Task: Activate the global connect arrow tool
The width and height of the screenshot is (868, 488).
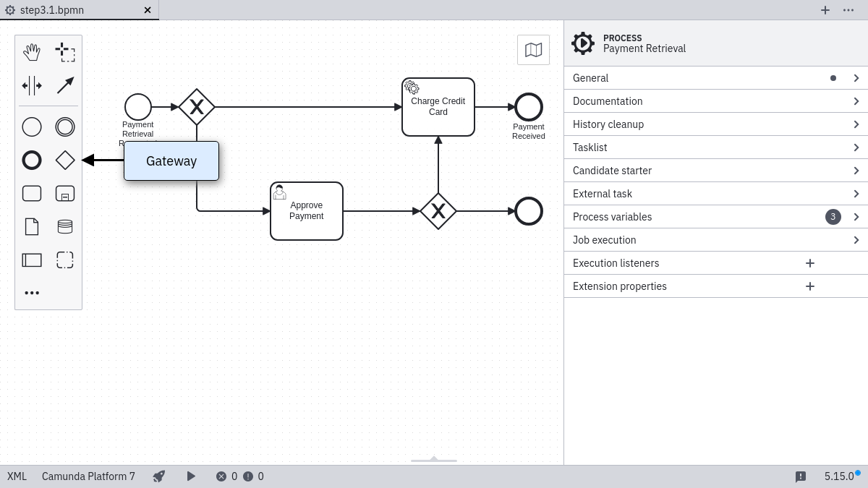Action: (65, 85)
